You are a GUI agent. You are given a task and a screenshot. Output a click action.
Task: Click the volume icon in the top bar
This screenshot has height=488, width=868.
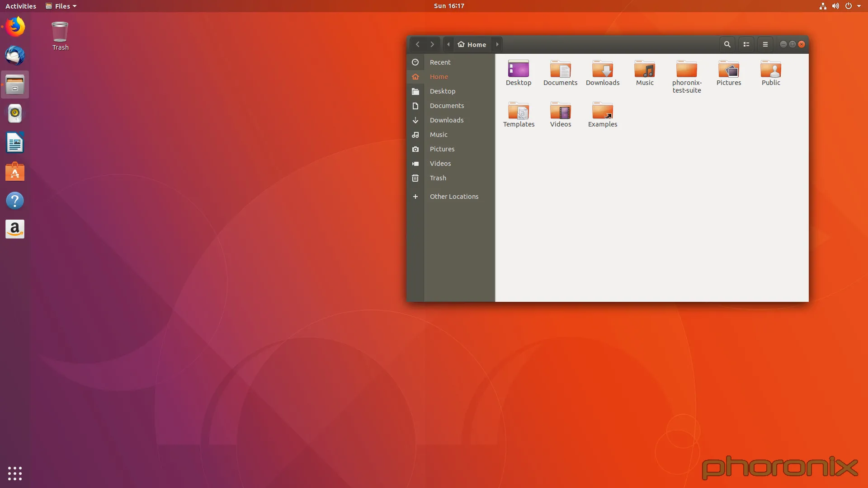(x=835, y=6)
